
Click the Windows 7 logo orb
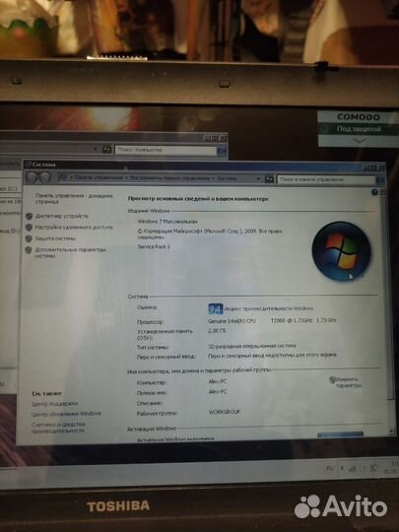(x=341, y=251)
